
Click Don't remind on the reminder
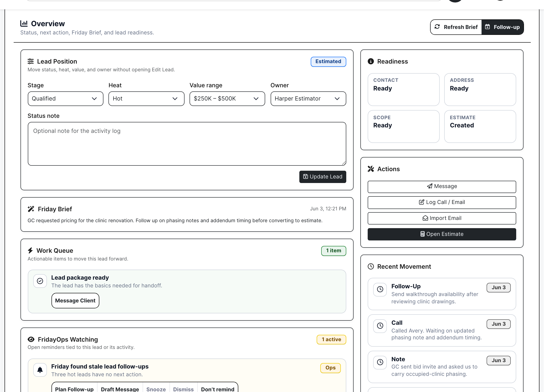point(218,389)
